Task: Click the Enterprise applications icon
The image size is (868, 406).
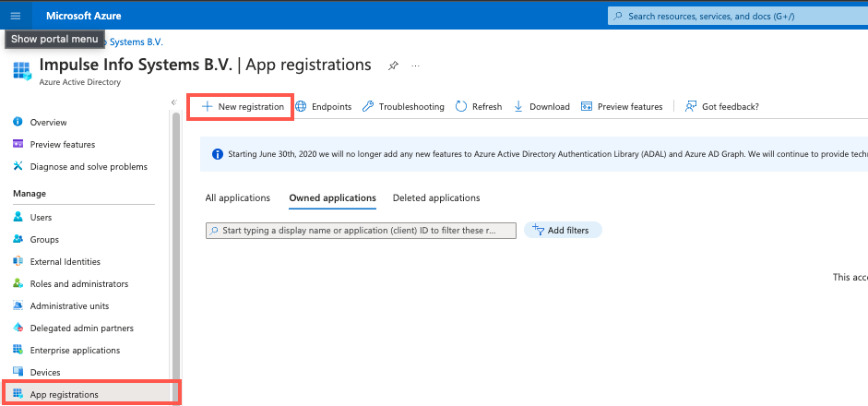Action: click(18, 350)
